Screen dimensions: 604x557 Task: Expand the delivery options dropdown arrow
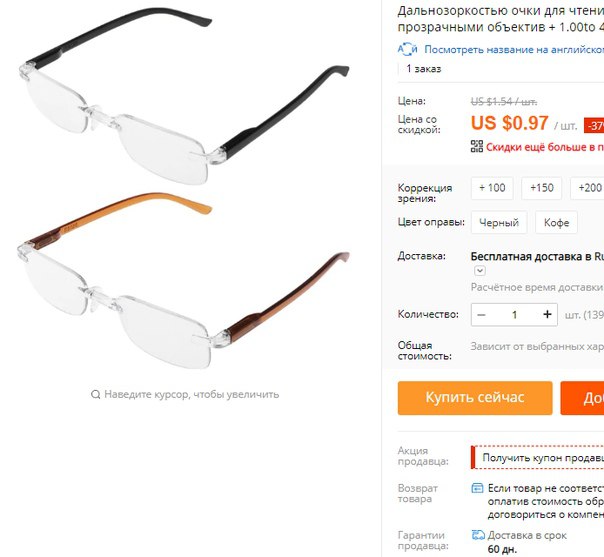pyautogui.click(x=480, y=270)
